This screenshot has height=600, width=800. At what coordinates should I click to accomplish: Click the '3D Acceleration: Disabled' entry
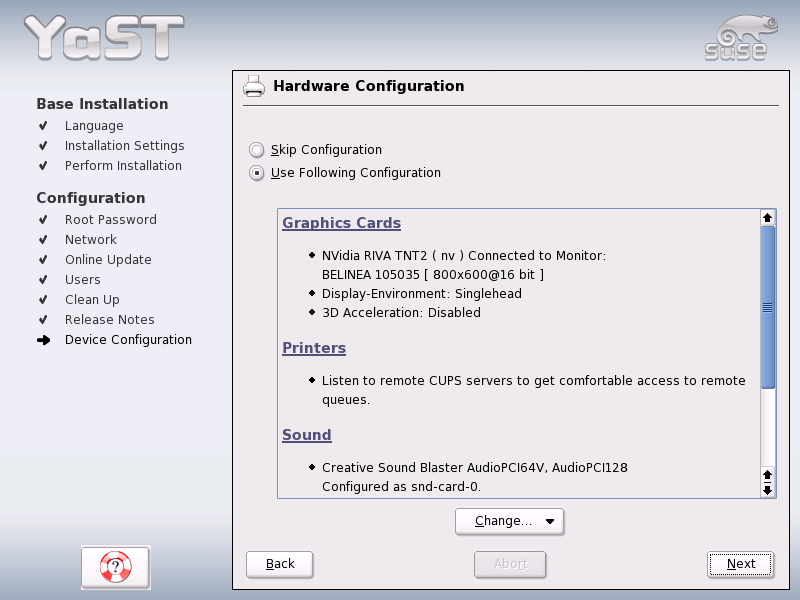(401, 313)
